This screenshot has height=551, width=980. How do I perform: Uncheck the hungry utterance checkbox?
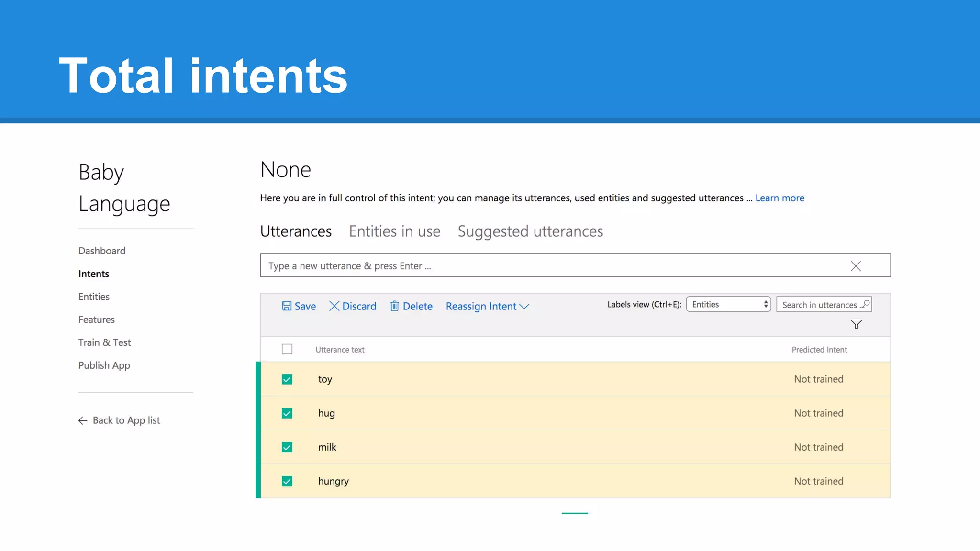click(287, 481)
